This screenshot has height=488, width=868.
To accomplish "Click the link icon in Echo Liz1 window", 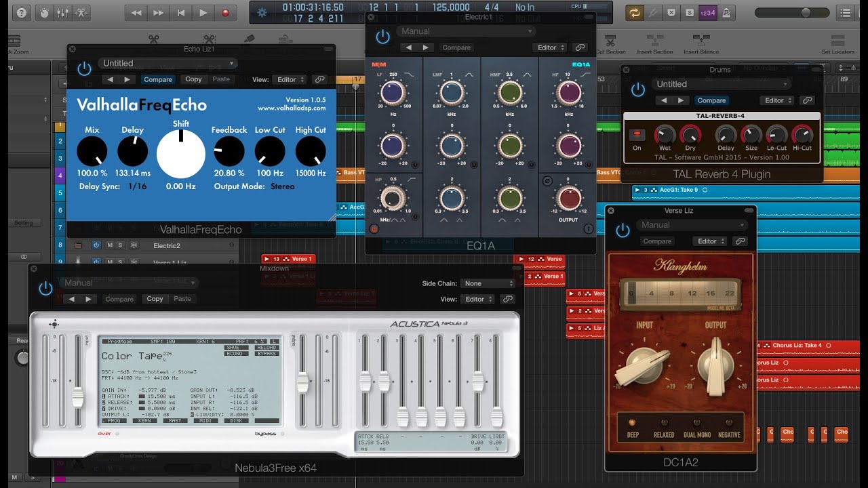I will coord(319,79).
